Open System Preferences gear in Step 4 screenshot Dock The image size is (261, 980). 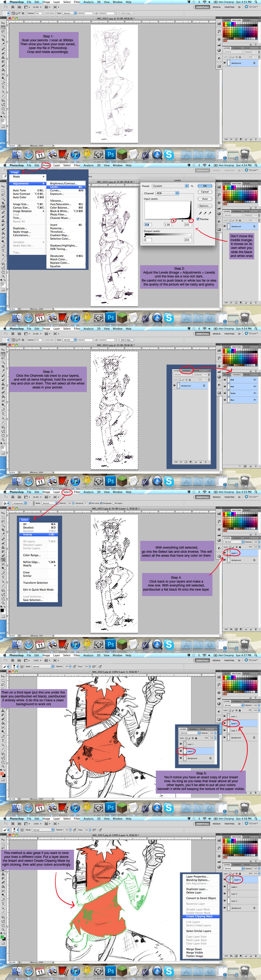[99, 644]
